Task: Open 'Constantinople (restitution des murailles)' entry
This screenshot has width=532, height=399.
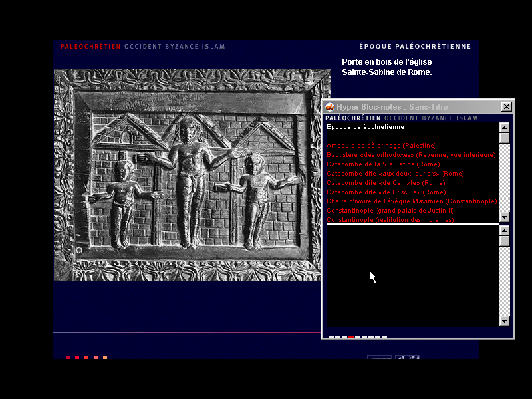Action: click(390, 220)
